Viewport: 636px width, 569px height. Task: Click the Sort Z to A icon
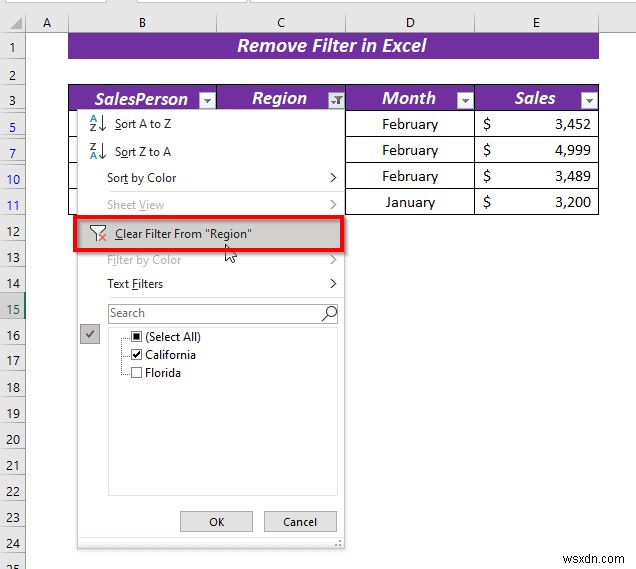click(98, 151)
